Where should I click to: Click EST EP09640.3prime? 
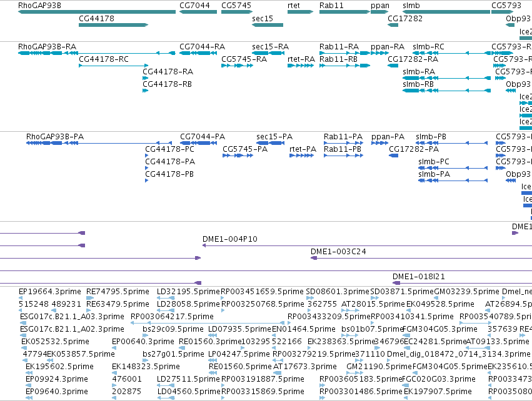tap(29, 398)
